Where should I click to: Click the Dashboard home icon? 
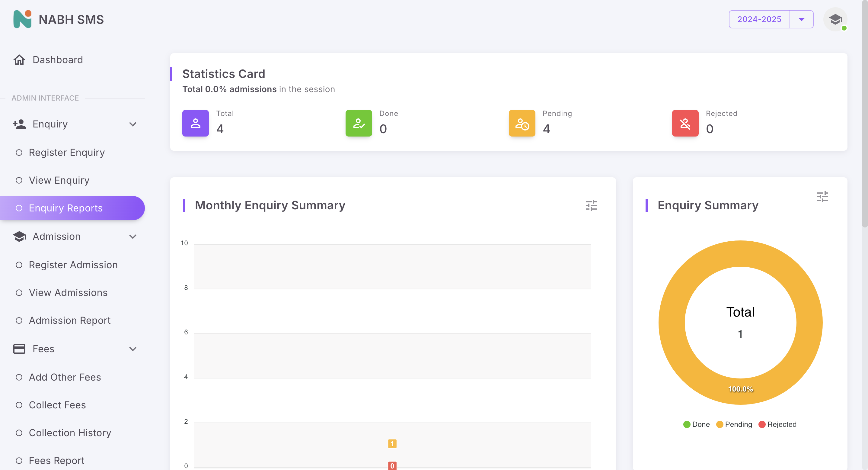[19, 60]
